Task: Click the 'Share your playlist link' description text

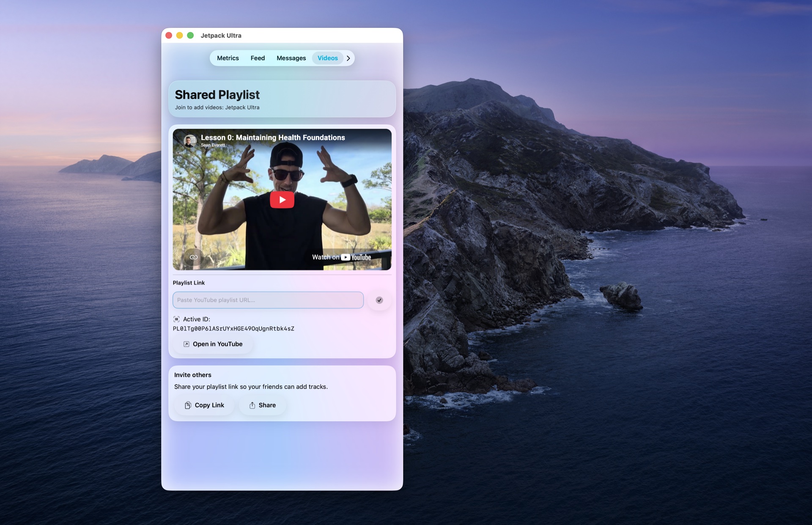Action: 251,387
